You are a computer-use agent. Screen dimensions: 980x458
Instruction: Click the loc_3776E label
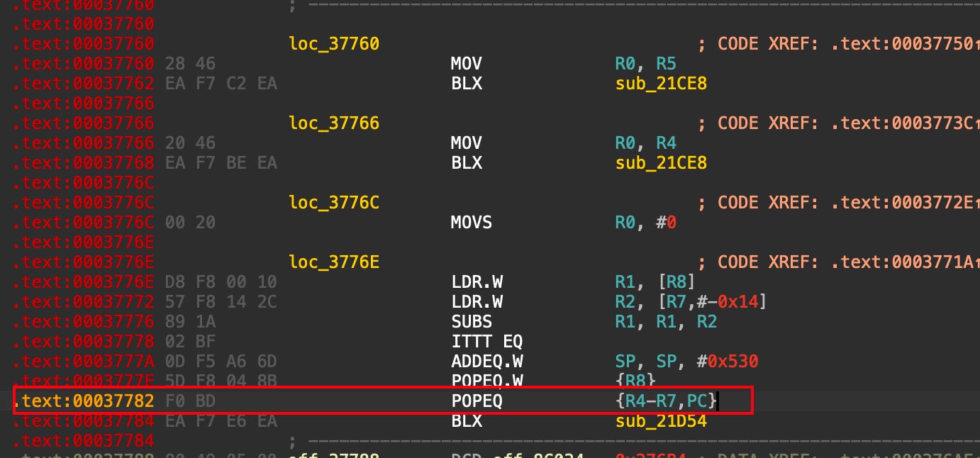(x=334, y=262)
